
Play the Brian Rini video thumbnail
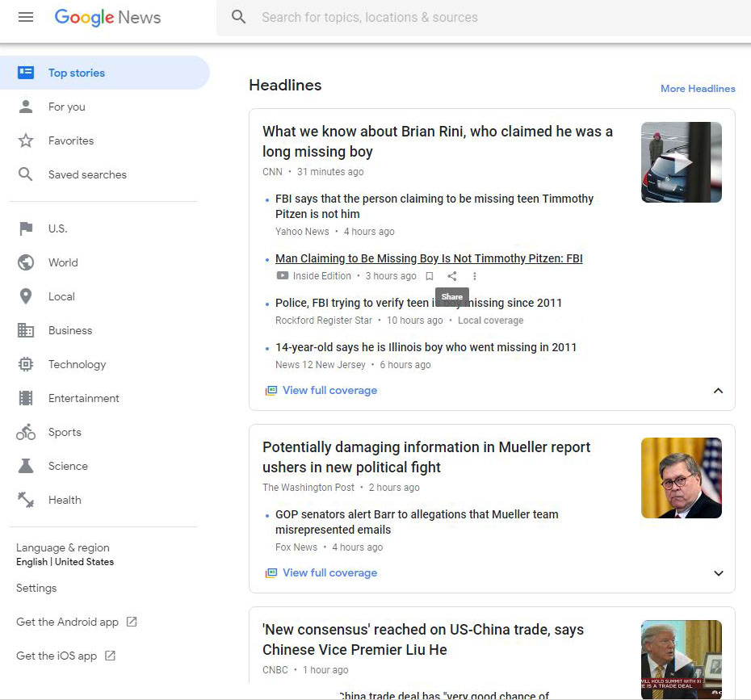[x=682, y=162]
